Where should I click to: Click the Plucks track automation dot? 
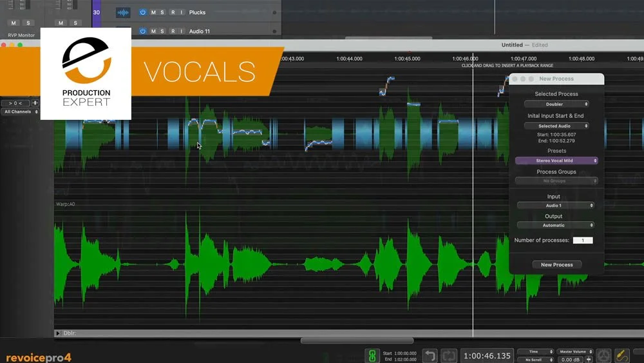point(274,12)
